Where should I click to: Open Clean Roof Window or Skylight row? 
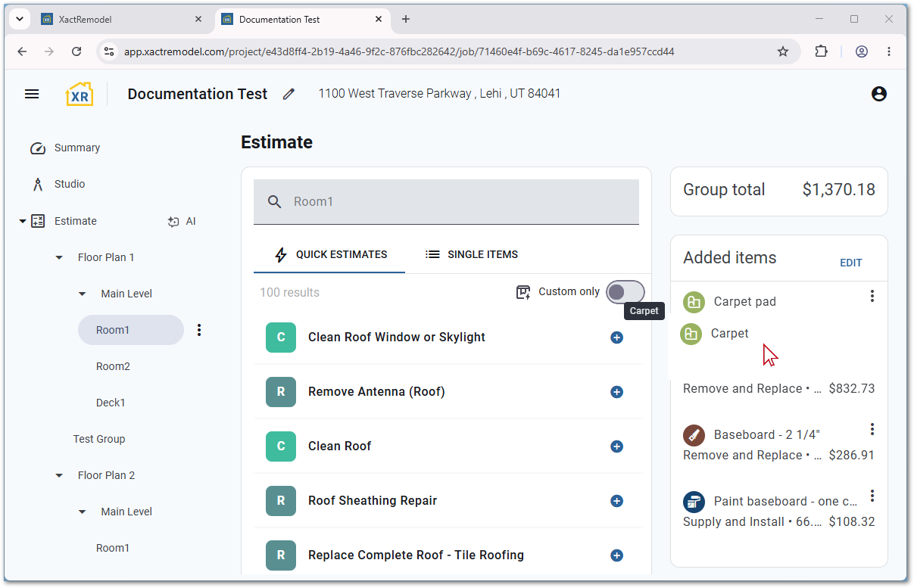(x=448, y=338)
